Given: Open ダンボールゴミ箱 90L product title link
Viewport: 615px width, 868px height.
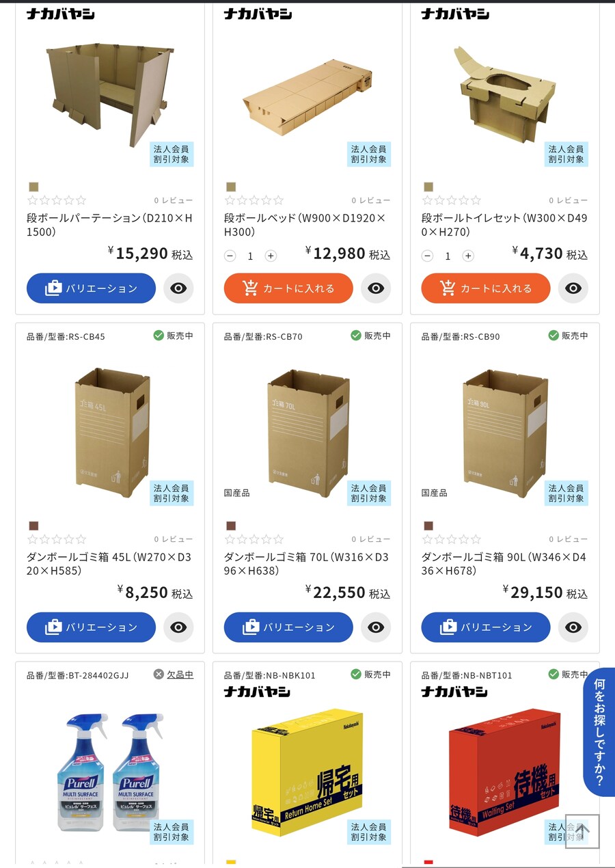Looking at the screenshot, I should tap(504, 564).
